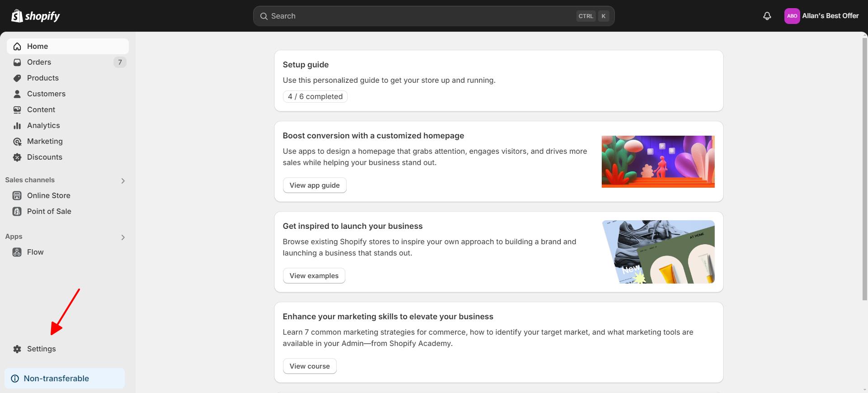Click the Products tag icon
This screenshot has width=868, height=393.
click(x=17, y=78)
